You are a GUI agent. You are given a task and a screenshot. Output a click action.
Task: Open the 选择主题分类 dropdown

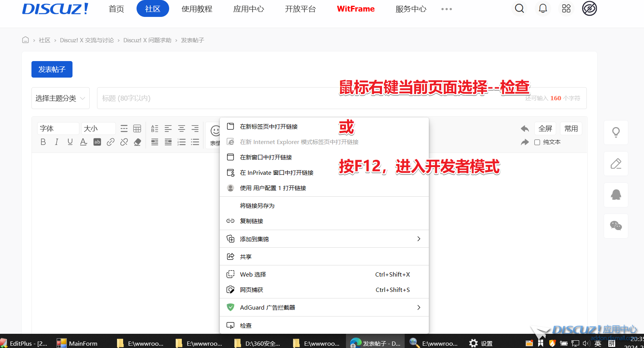tap(60, 98)
